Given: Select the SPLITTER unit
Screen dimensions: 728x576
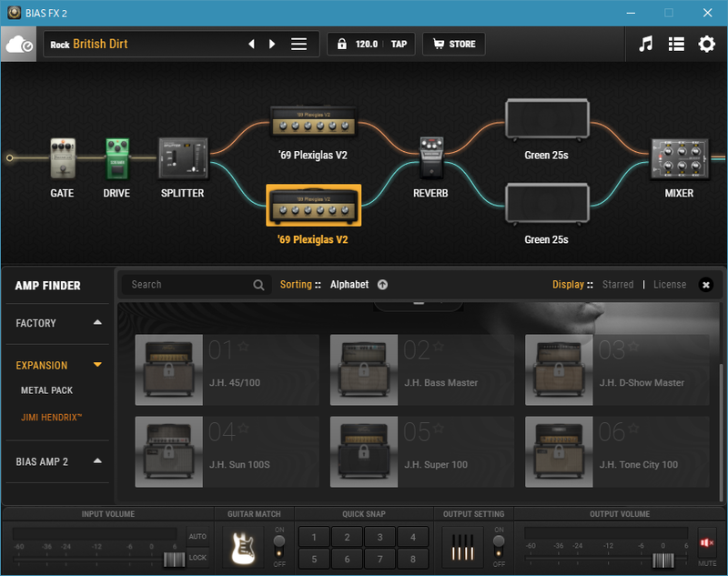Looking at the screenshot, I should click(x=183, y=158).
